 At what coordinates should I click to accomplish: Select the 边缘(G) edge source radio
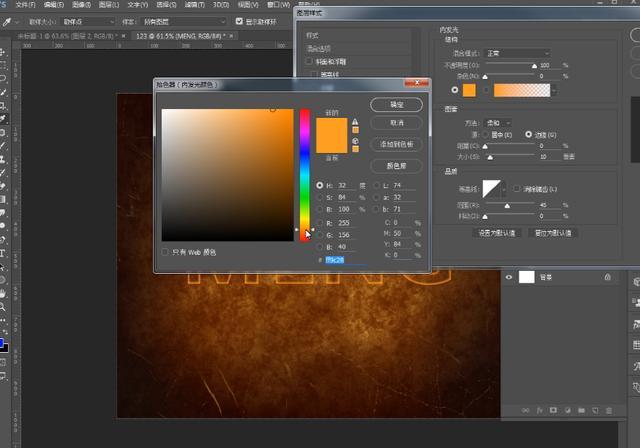click(529, 134)
